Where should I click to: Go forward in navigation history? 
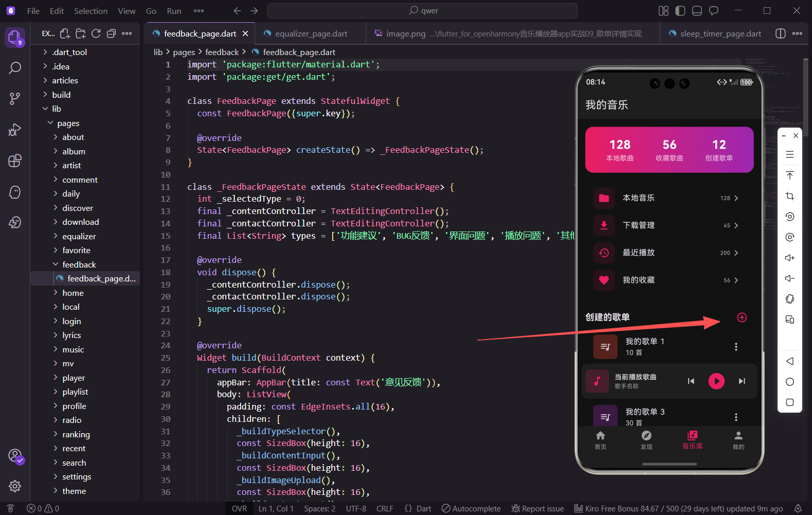pyautogui.click(x=254, y=11)
